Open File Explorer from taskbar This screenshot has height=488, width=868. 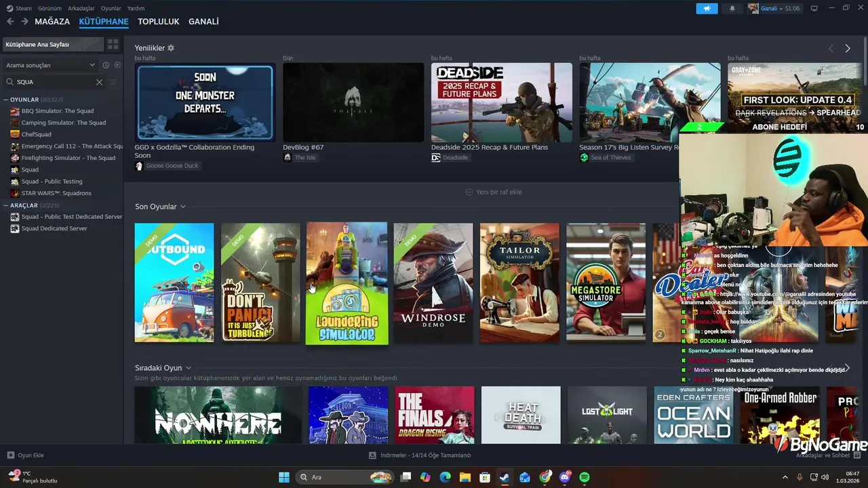click(x=465, y=477)
